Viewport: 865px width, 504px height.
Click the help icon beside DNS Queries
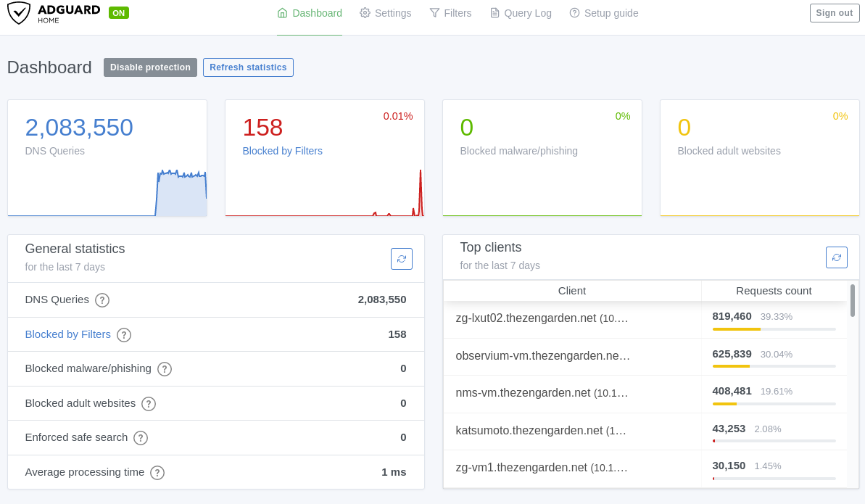coord(102,299)
